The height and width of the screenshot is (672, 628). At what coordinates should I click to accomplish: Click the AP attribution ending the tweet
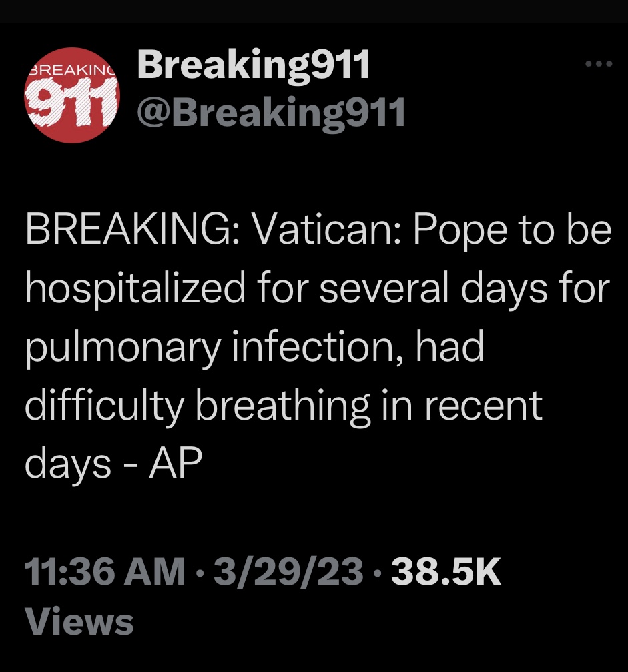point(175,463)
